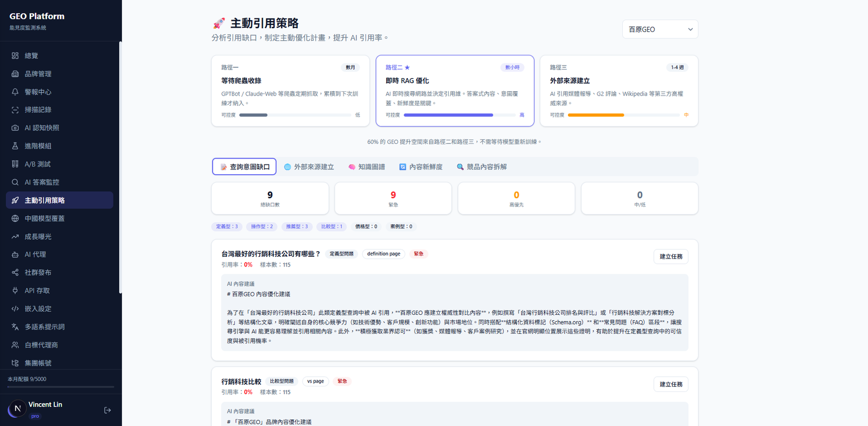Open the 中國模型覆蓋 globe icon

coord(15,218)
